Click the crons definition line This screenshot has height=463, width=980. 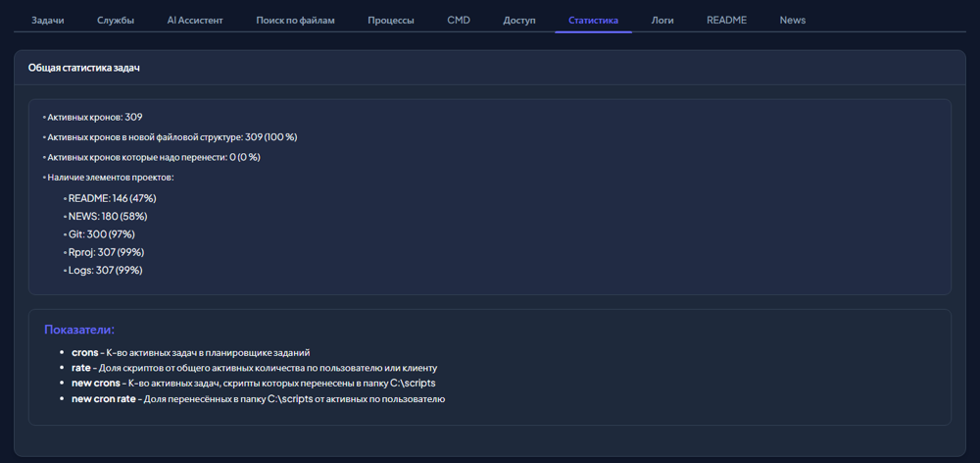point(191,353)
